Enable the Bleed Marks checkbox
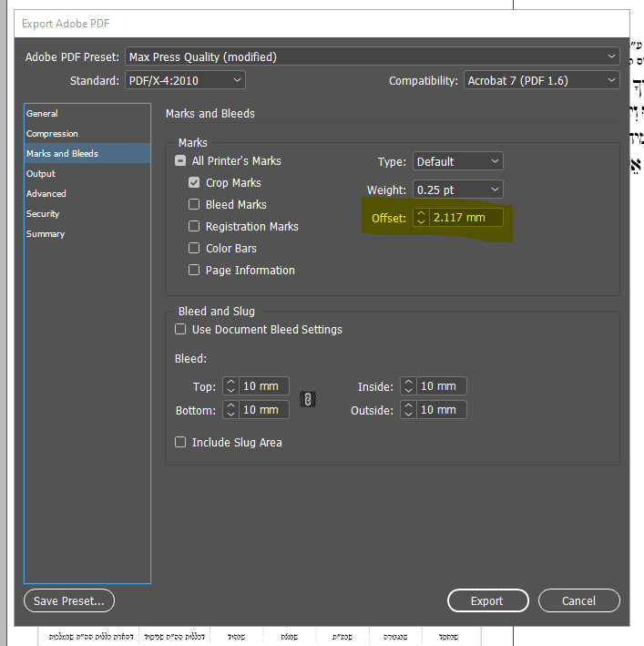 pyautogui.click(x=194, y=205)
